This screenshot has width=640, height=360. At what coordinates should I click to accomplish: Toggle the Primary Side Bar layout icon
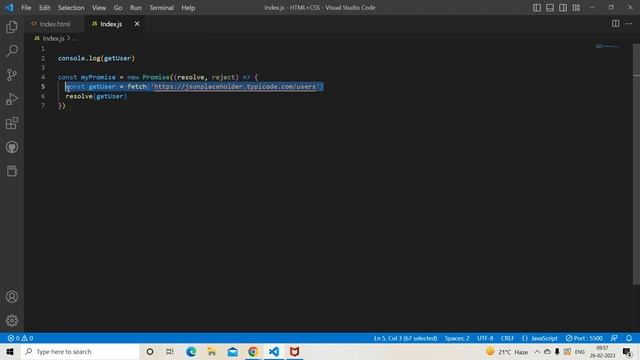537,8
